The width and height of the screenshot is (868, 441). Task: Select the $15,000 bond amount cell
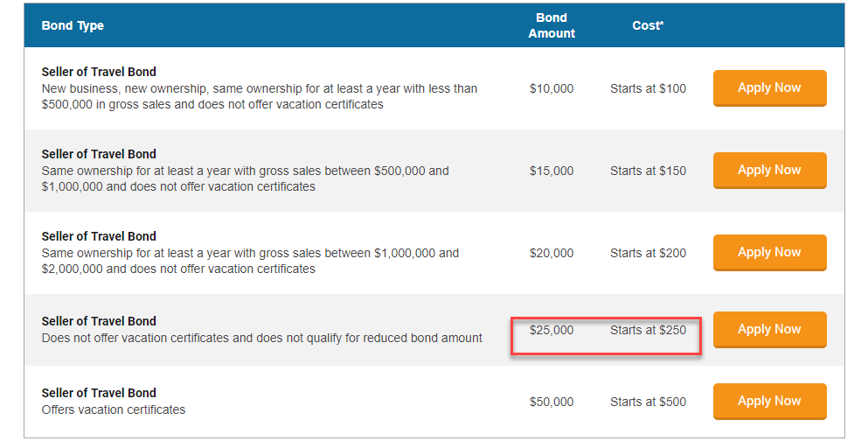[552, 171]
